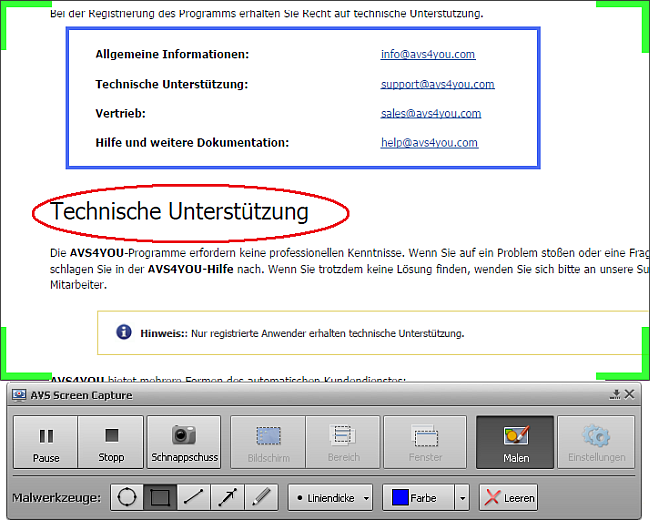Click the 'Vertrieb:' label

coord(120,114)
